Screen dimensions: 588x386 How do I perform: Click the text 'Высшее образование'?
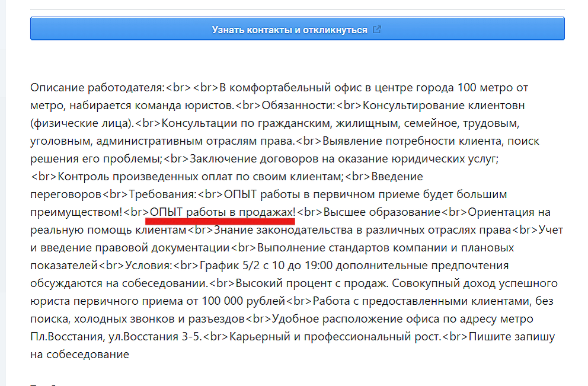pos(382,212)
